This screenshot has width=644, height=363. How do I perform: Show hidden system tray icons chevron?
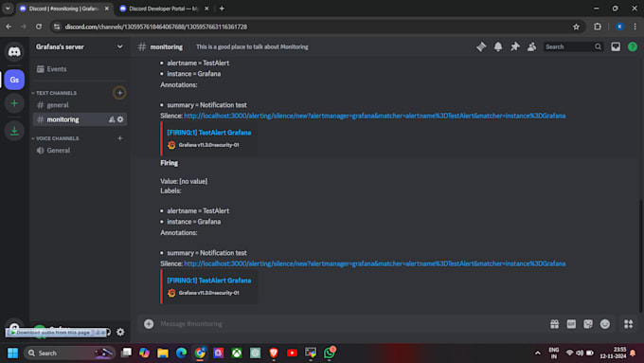(537, 354)
